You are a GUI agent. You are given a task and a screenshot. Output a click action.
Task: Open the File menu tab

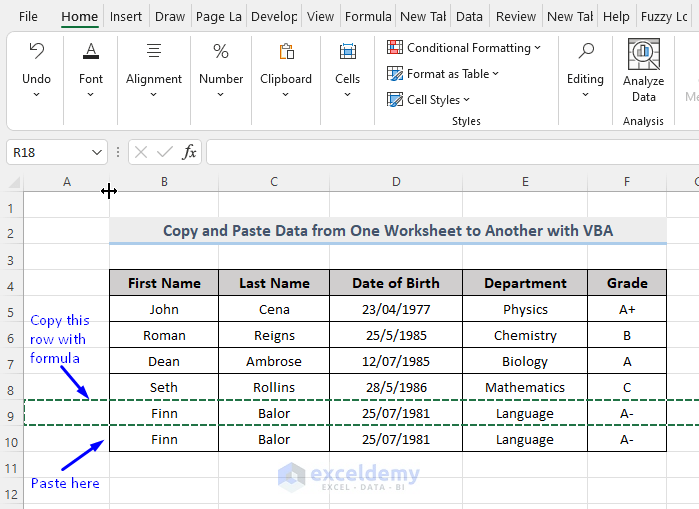coord(28,17)
